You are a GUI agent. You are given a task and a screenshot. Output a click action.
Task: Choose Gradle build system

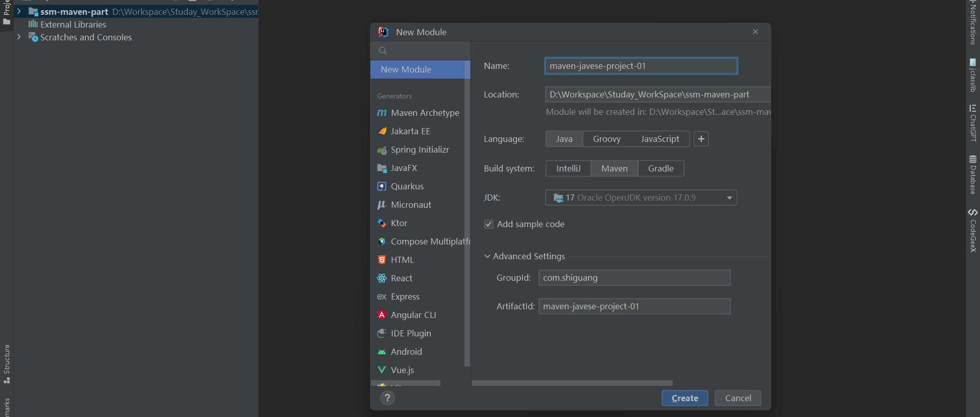(x=661, y=168)
